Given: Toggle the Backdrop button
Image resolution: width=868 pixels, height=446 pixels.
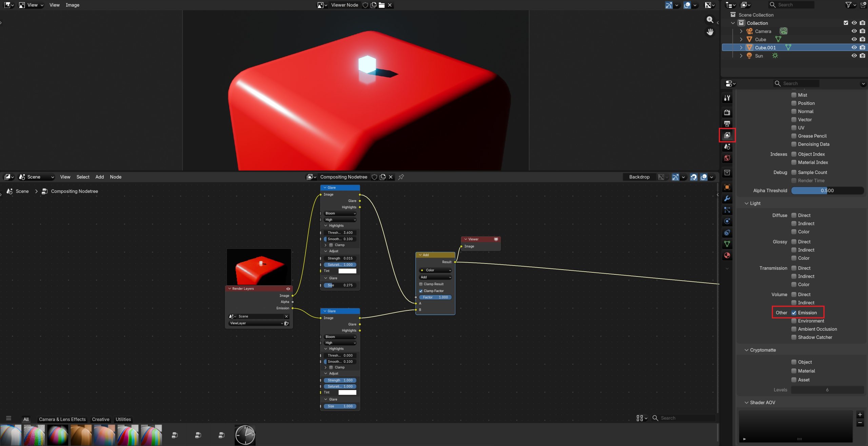Looking at the screenshot, I should 639,177.
